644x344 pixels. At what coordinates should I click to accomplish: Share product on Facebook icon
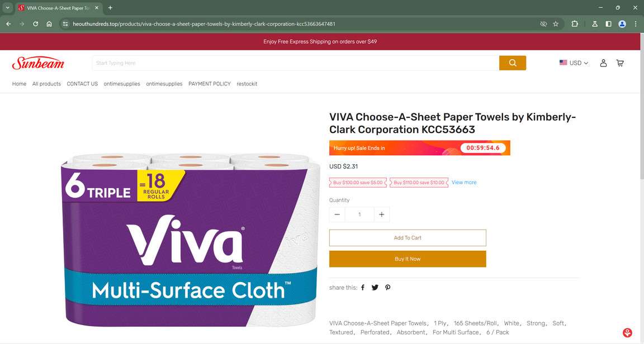click(x=363, y=288)
